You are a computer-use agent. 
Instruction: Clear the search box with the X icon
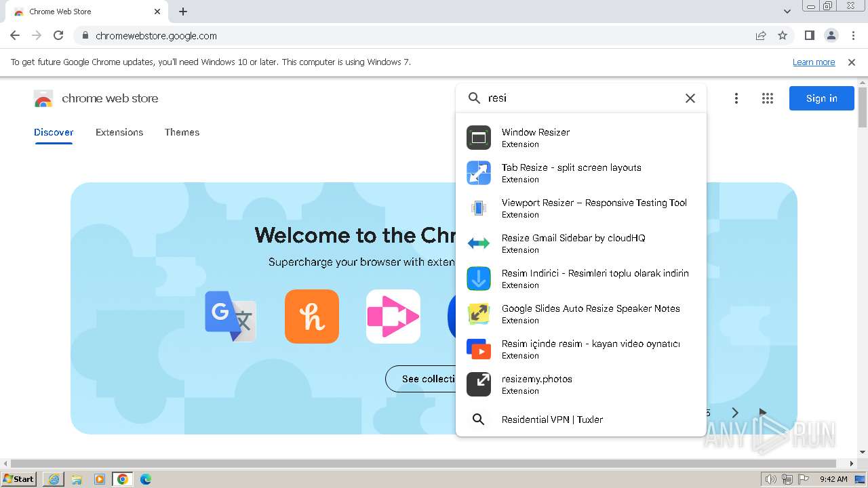click(x=690, y=98)
